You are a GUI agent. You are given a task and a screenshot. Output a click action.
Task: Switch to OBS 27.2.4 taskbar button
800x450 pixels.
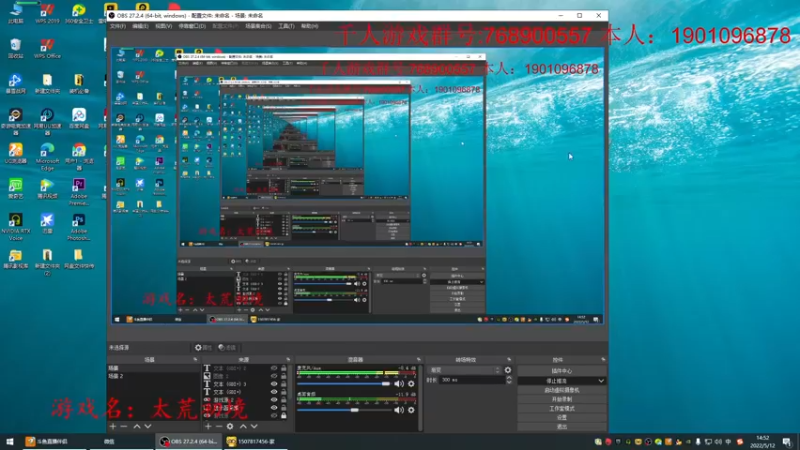tap(188, 441)
